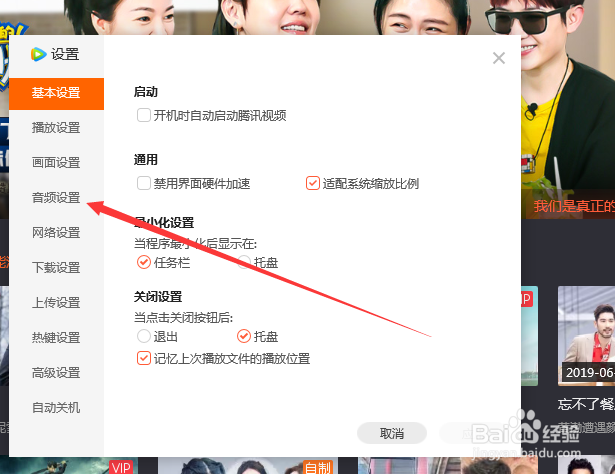
Task: Click 我们是真正的 banner caption
Action: click(574, 206)
